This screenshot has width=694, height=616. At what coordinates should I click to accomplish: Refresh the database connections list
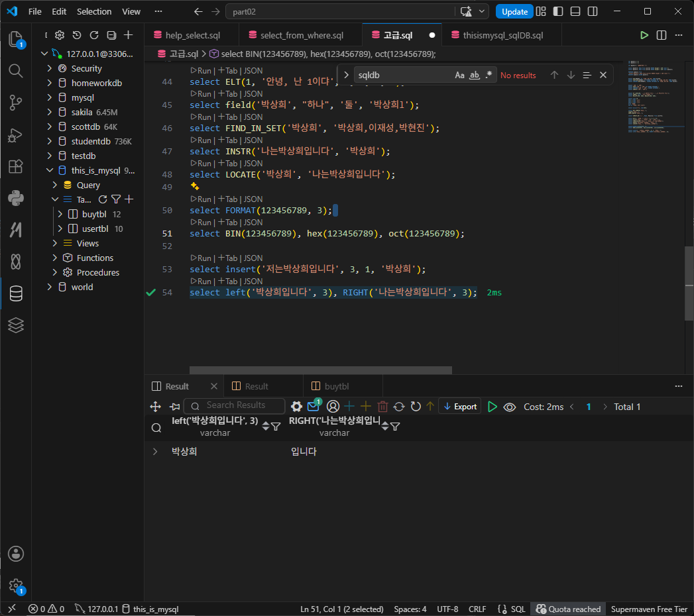94,35
